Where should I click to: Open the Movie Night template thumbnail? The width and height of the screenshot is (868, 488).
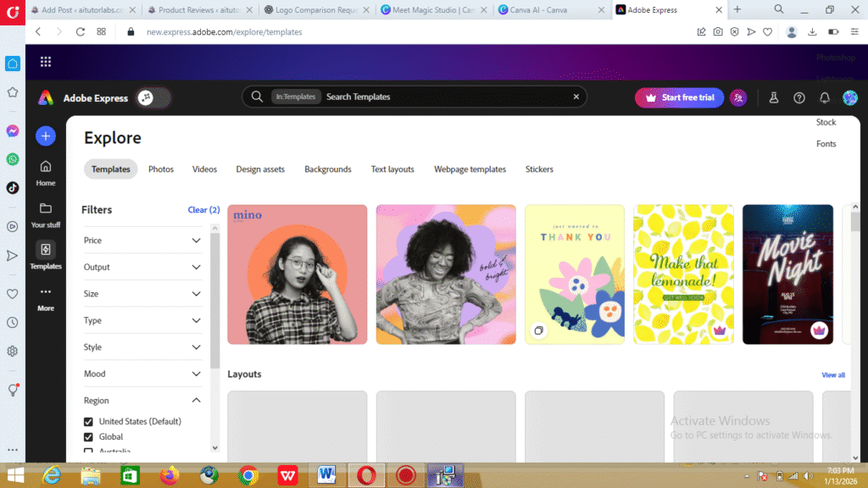pyautogui.click(x=787, y=274)
